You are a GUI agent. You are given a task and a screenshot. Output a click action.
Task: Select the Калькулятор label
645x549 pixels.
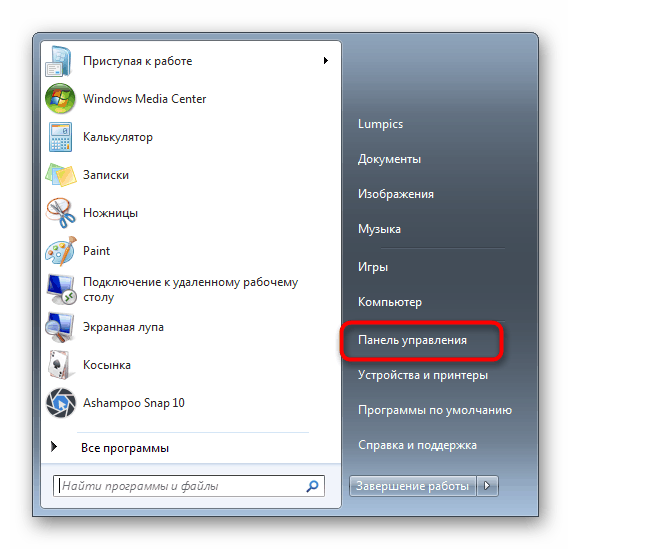click(118, 137)
